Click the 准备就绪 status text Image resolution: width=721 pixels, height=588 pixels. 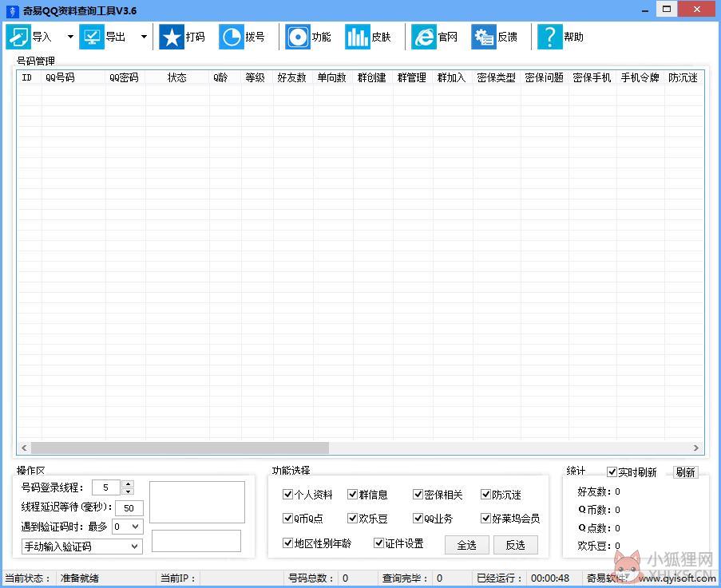point(80,578)
